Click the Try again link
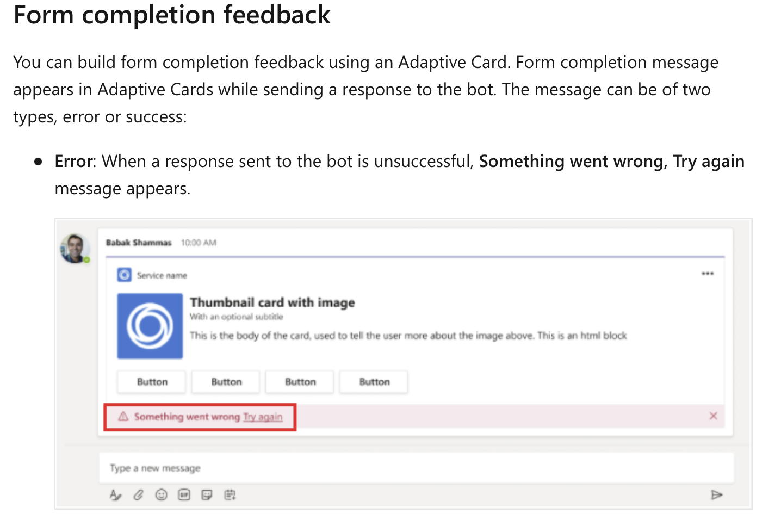This screenshot has width=781, height=532. click(263, 417)
